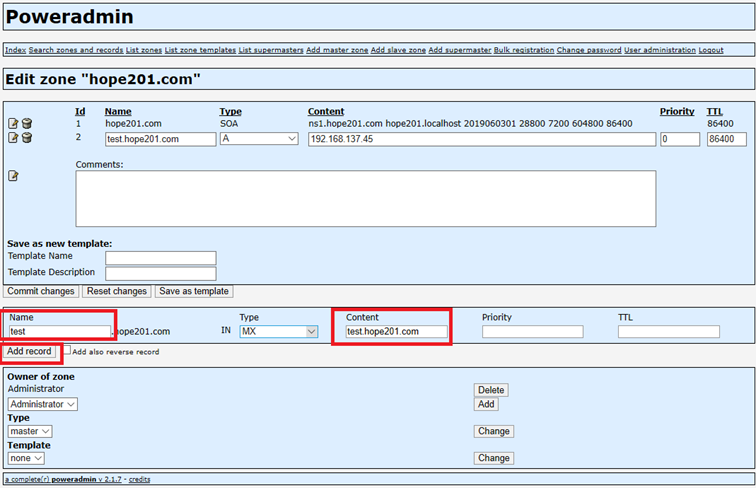Open User administration page
This screenshot has height=488, width=756.
click(660, 50)
